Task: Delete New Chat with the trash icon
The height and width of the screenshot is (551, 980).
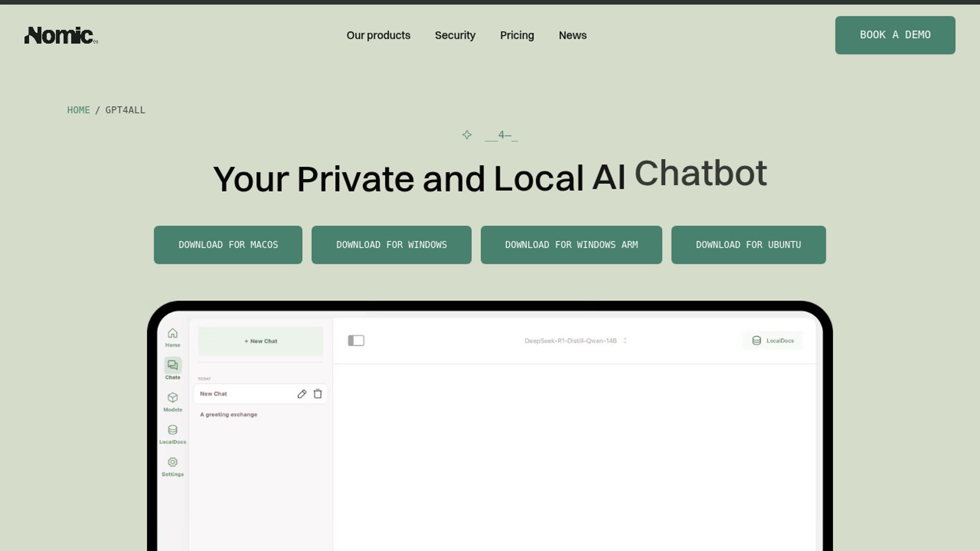Action: 317,394
